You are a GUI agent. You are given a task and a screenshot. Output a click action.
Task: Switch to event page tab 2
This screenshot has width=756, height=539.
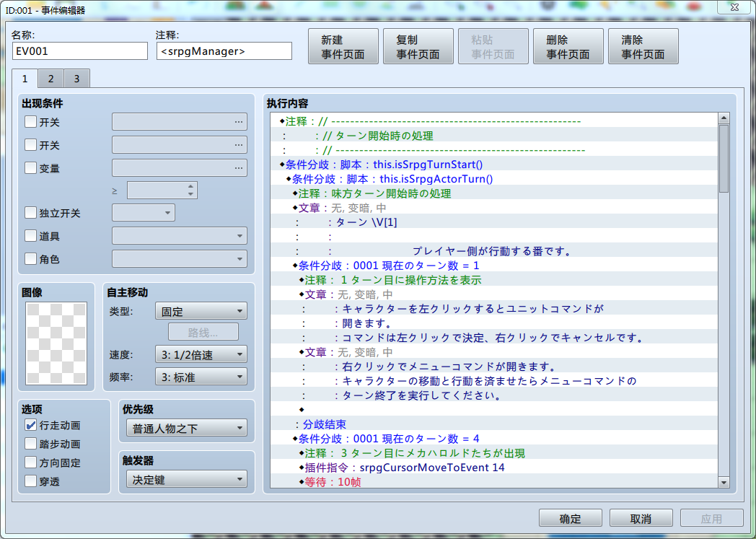pos(50,79)
